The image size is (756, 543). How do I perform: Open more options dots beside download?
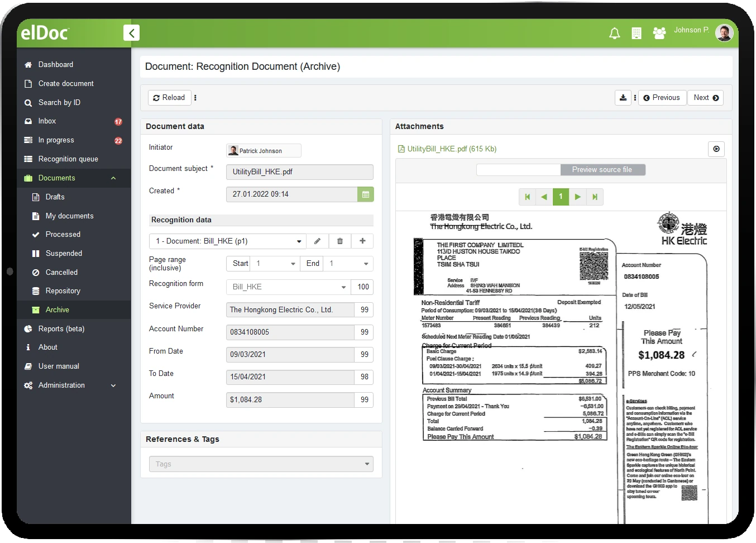tap(635, 98)
